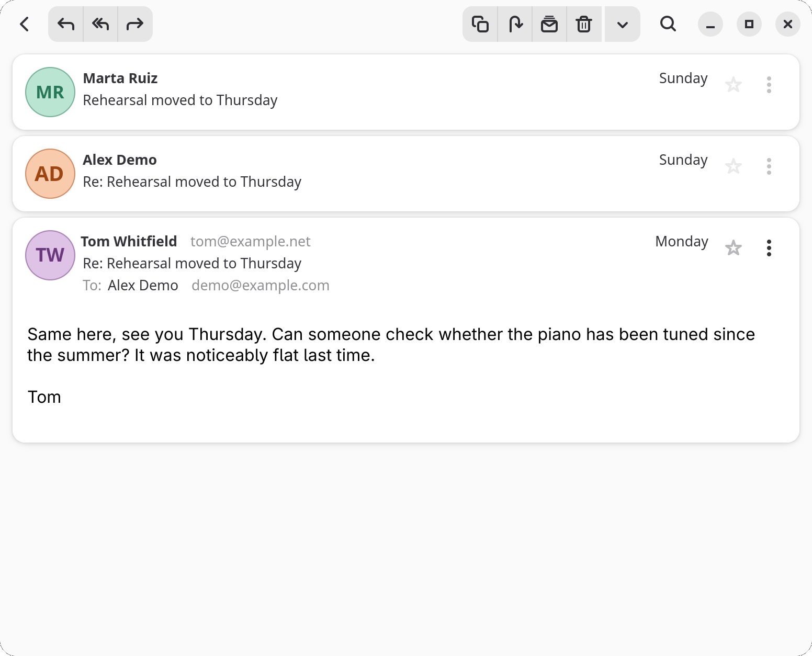Open the three-dot menu on Tom Whitfield's message
812x656 pixels.
pos(769,248)
